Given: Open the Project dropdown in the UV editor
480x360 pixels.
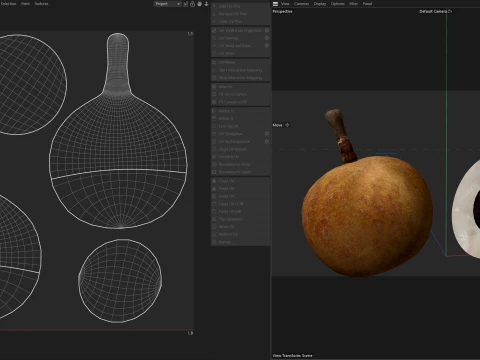Looking at the screenshot, I should [x=168, y=4].
